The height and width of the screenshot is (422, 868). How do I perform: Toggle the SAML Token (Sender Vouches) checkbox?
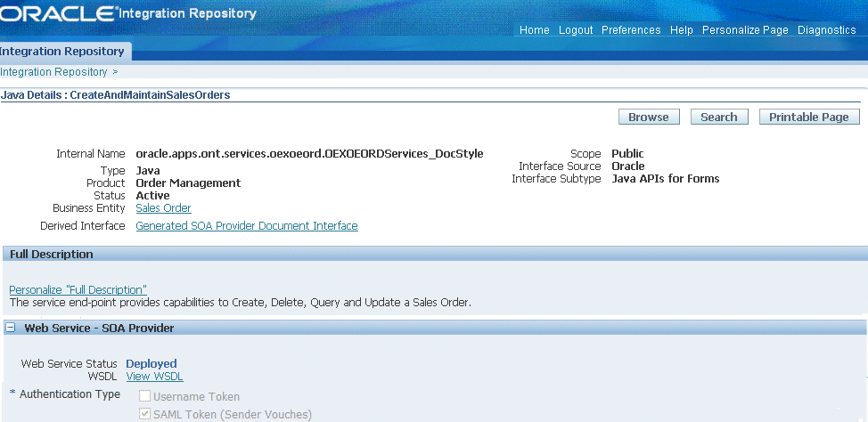144,414
